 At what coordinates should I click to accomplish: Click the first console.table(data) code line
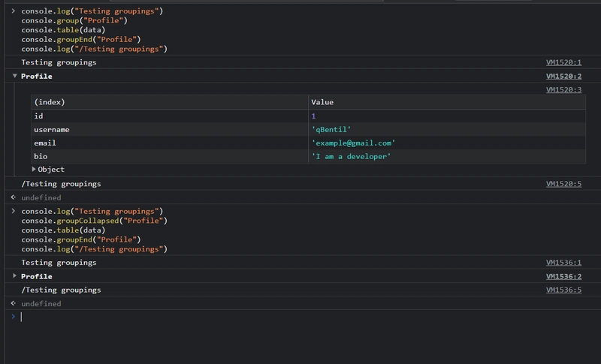pos(63,30)
